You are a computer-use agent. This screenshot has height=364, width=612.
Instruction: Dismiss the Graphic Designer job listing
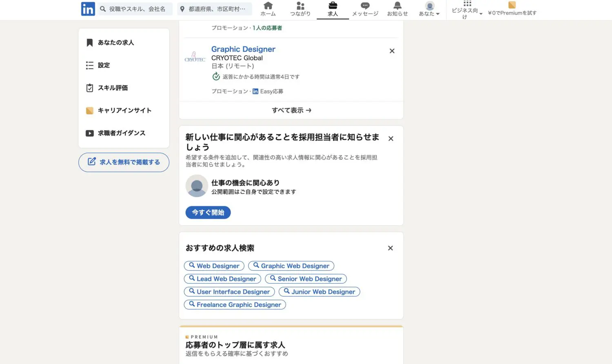tap(392, 51)
